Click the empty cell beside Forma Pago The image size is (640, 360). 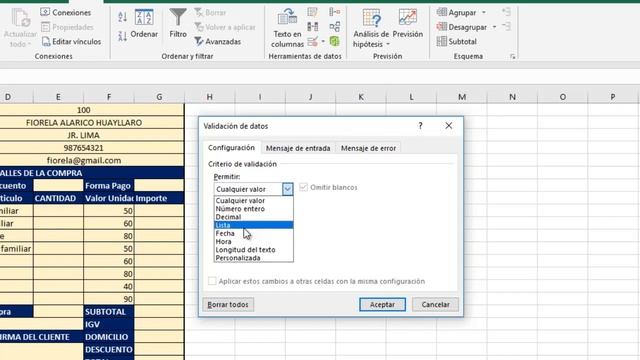(x=159, y=186)
